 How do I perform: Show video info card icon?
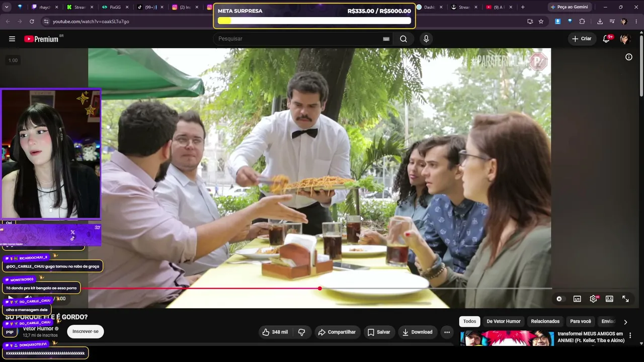(x=629, y=57)
